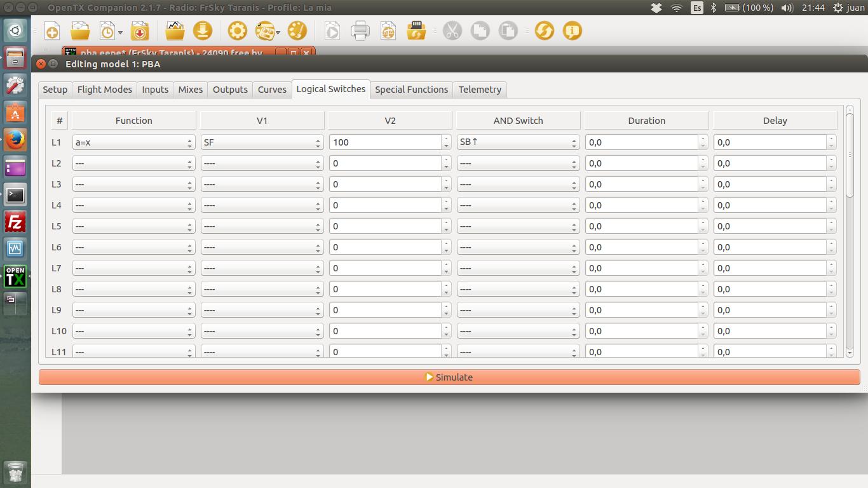Click the download arrow toolbar icon

202,31
